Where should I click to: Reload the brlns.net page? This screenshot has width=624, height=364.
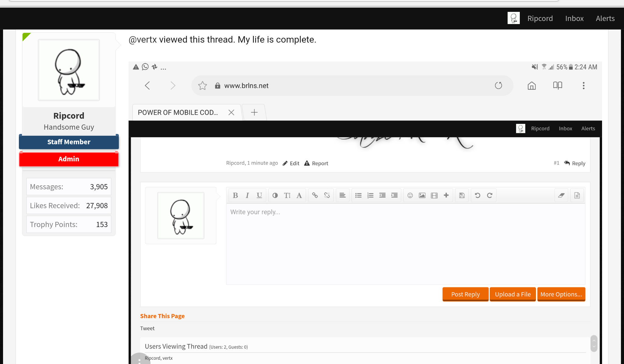498,86
